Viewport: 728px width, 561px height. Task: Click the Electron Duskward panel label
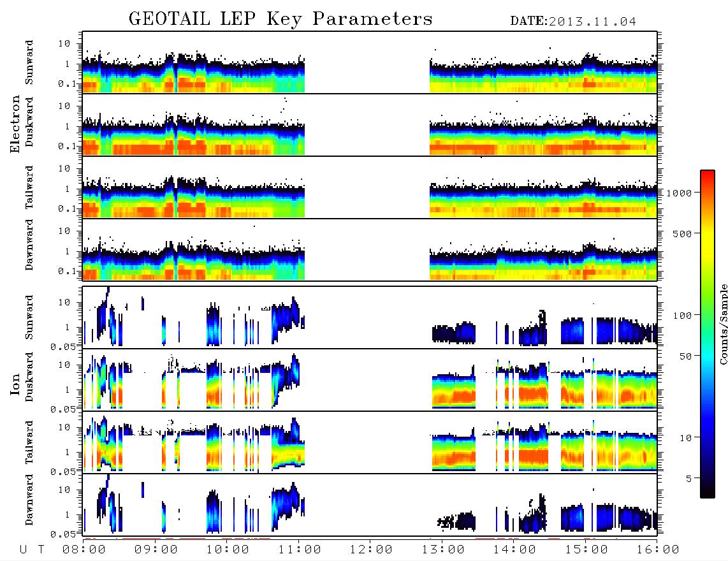pos(29,122)
